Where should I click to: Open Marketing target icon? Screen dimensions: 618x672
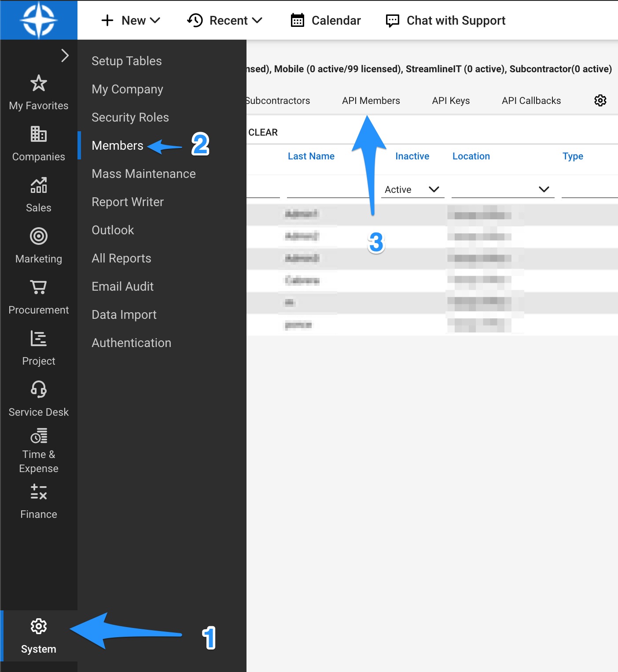(x=39, y=236)
